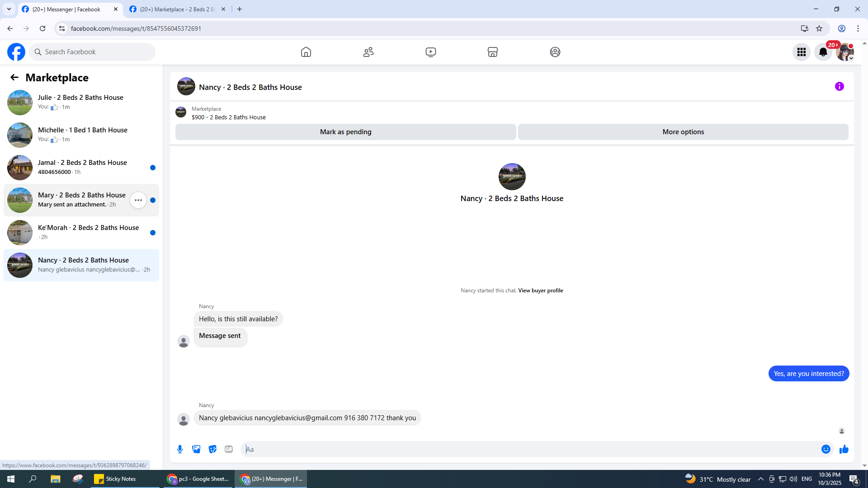Open options menu for Mary conversation
This screenshot has width=868, height=488.
[x=138, y=200]
